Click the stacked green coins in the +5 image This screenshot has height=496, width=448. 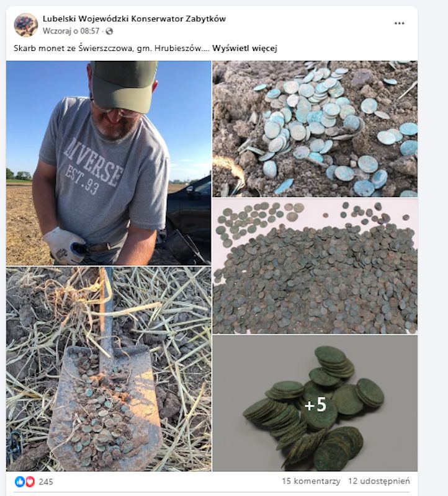pos(313,408)
